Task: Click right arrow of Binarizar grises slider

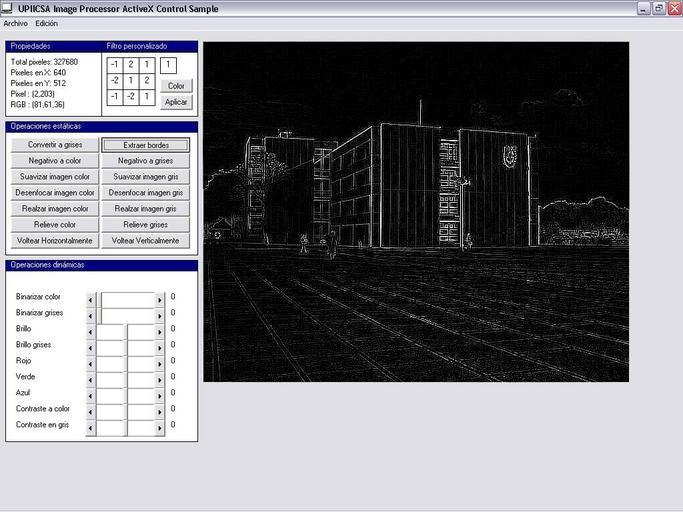Action: pos(159,316)
